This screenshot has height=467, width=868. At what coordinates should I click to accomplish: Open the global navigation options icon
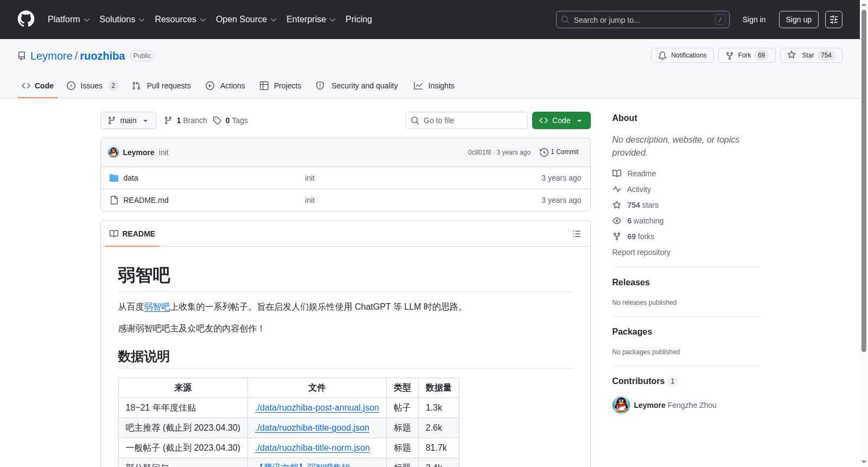(x=834, y=20)
